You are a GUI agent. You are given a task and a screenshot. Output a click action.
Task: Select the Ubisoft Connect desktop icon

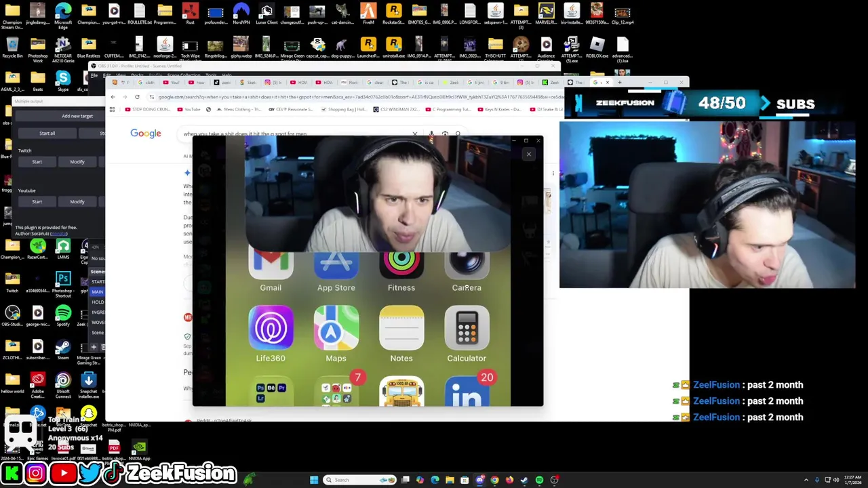point(63,385)
